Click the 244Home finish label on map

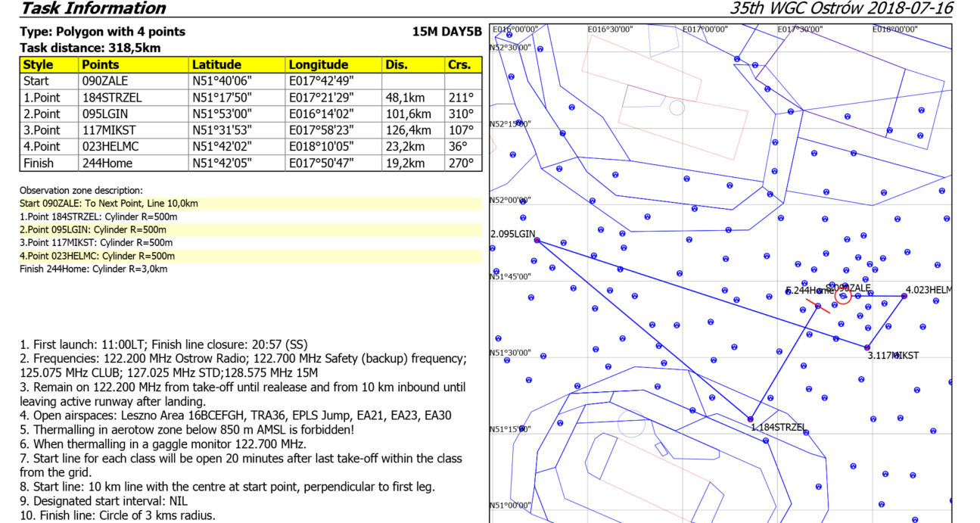pyautogui.click(x=810, y=290)
